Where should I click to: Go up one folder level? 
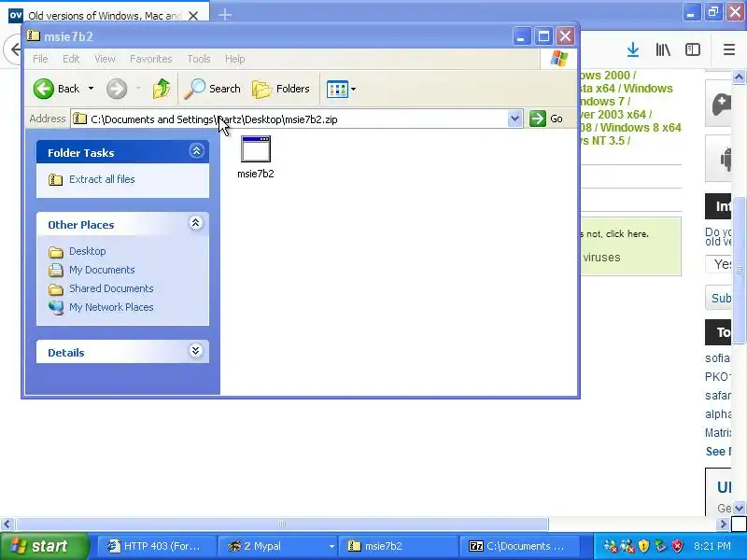point(162,89)
